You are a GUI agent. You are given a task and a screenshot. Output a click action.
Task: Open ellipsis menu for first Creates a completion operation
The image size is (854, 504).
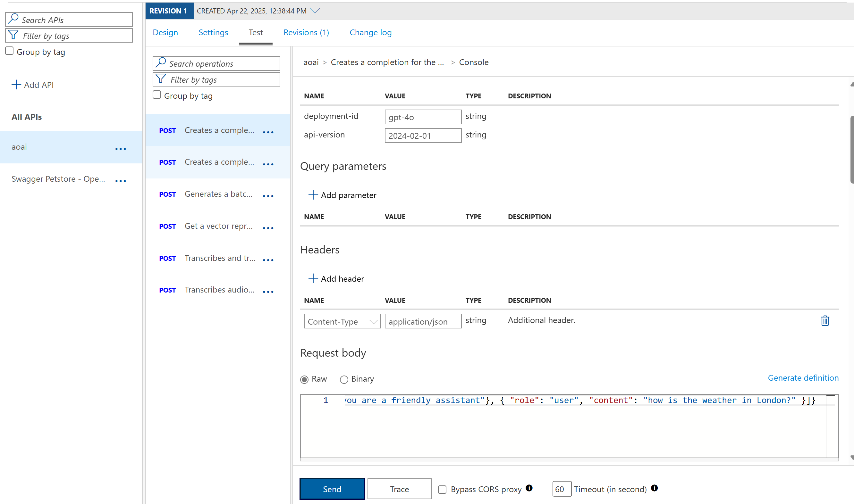[x=268, y=132]
